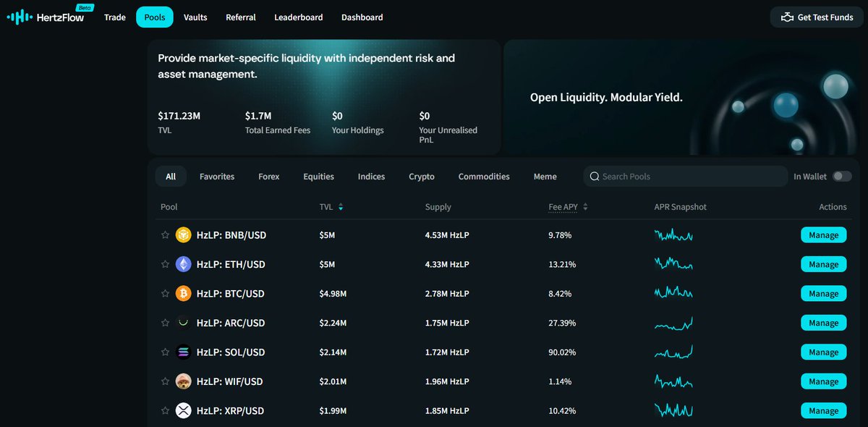Favorite the WIF/USD pool star

[165, 381]
